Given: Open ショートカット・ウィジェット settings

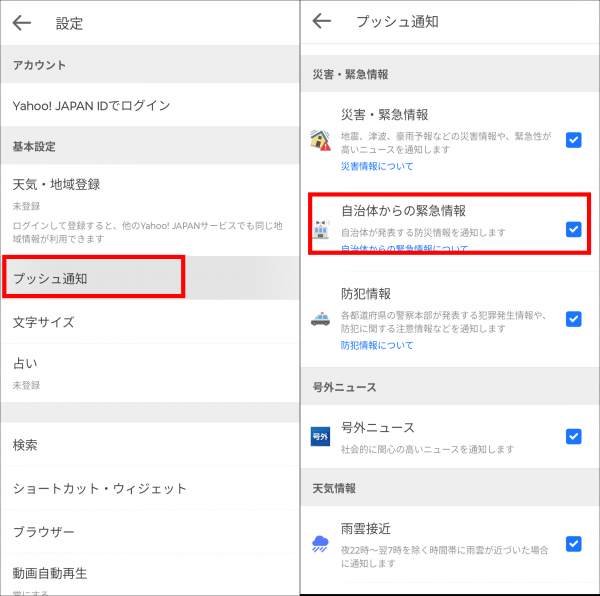Looking at the screenshot, I should (150, 489).
